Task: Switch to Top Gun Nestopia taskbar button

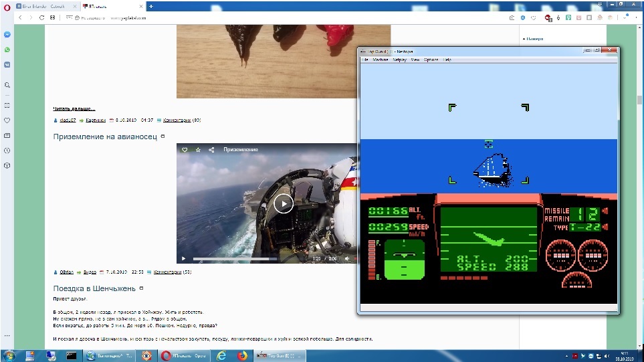Action: [280, 355]
